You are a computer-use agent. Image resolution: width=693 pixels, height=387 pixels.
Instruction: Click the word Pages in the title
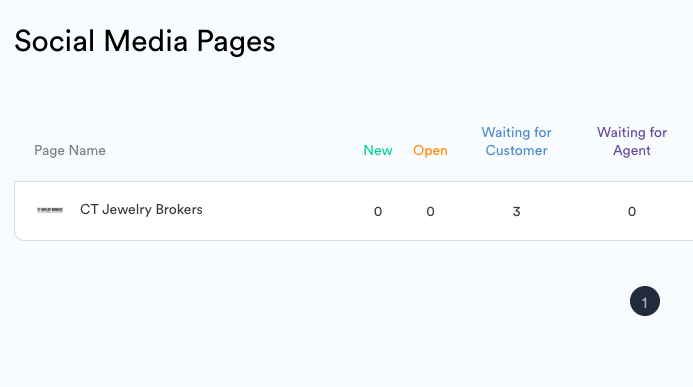tap(236, 42)
